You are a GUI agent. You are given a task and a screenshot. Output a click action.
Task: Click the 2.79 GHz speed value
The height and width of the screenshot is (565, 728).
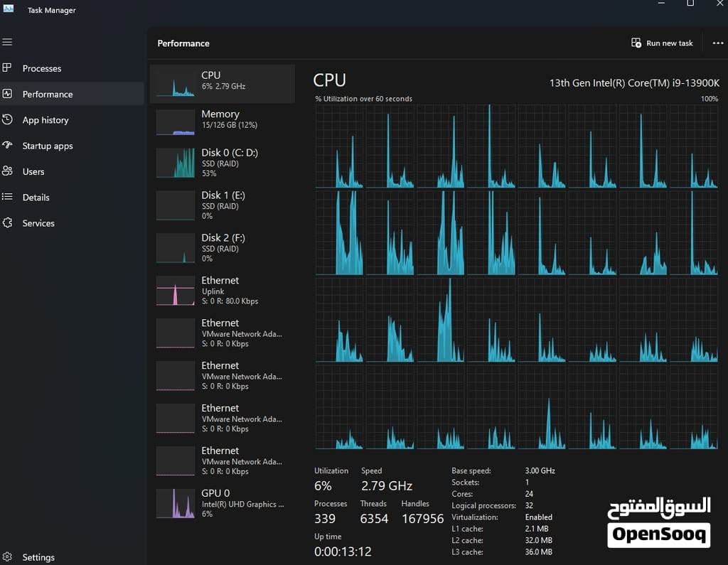pyautogui.click(x=386, y=486)
